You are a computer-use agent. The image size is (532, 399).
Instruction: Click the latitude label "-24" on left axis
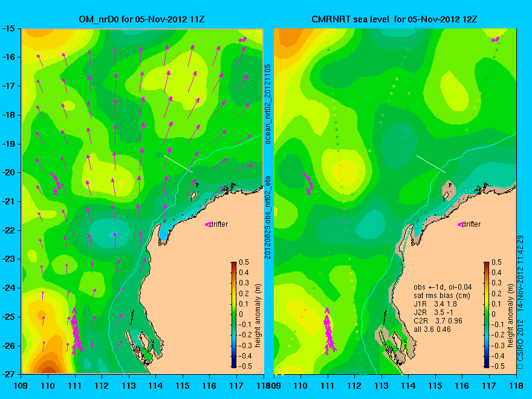coord(8,288)
